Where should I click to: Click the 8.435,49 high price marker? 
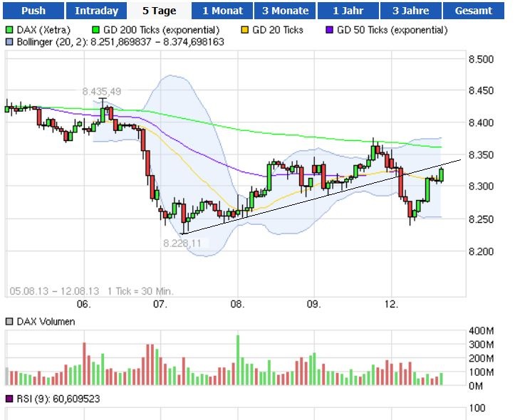pos(101,91)
